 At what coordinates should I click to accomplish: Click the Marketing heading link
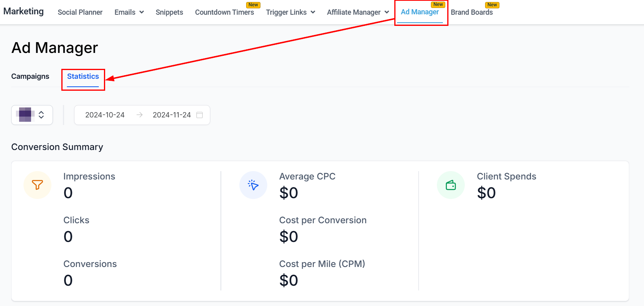[x=23, y=11]
